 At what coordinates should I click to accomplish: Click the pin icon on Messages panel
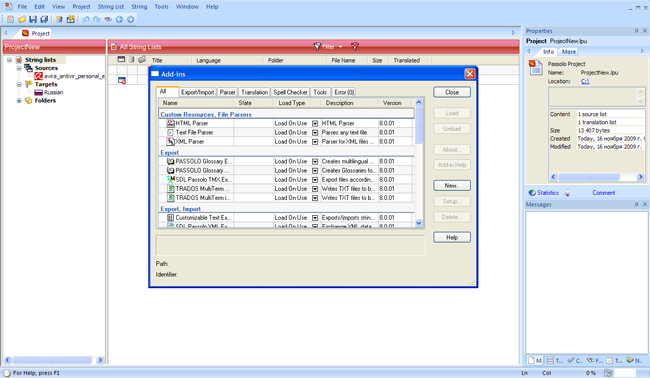636,204
